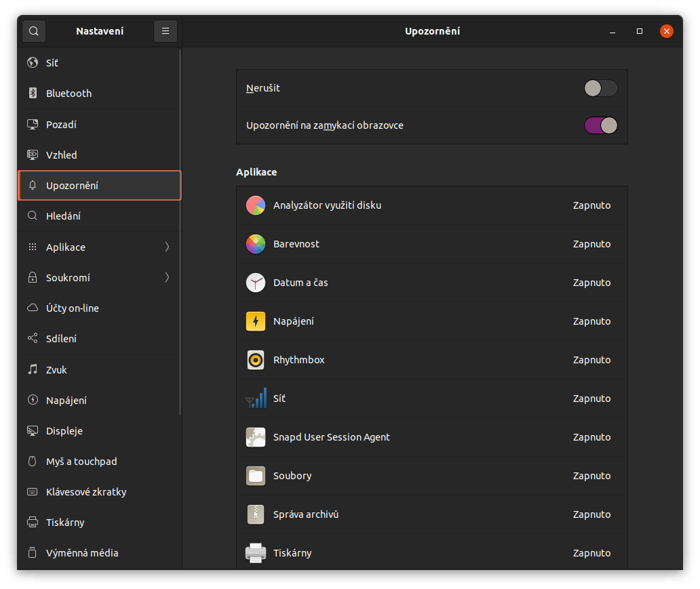The height and width of the screenshot is (589, 700).
Task: Disable Upozornění na zamykací obrazovce
Action: 600,125
